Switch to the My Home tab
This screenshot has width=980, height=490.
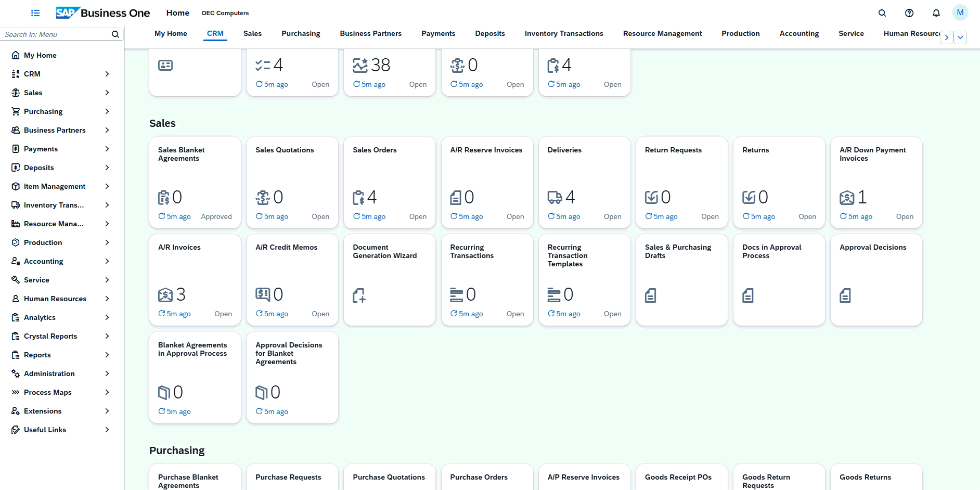pos(171,33)
